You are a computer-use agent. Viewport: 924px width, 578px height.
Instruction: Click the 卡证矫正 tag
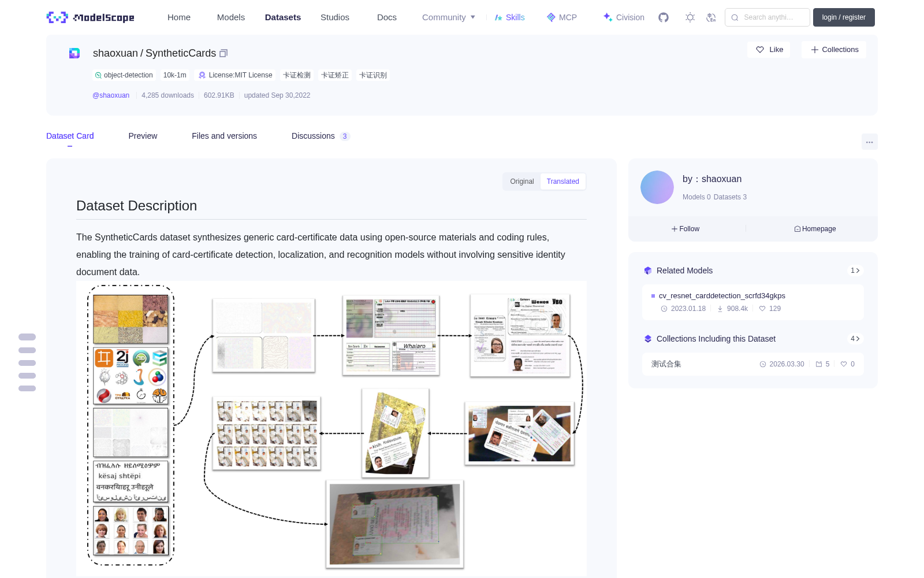coord(335,75)
